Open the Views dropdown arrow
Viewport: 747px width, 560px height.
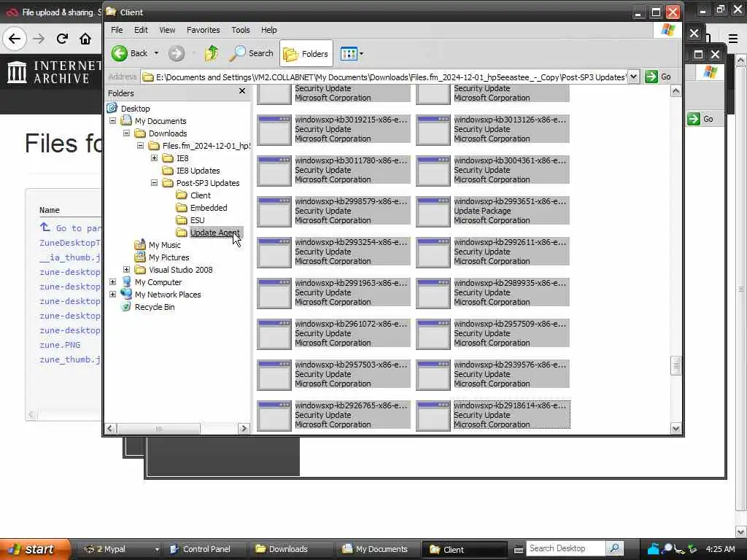[x=361, y=54]
